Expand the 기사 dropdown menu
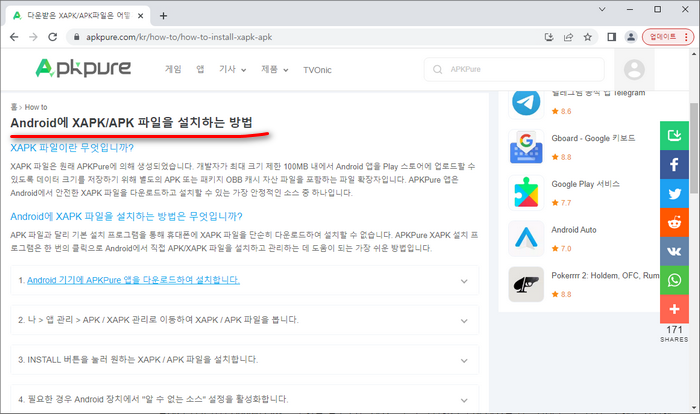 pyautogui.click(x=232, y=69)
